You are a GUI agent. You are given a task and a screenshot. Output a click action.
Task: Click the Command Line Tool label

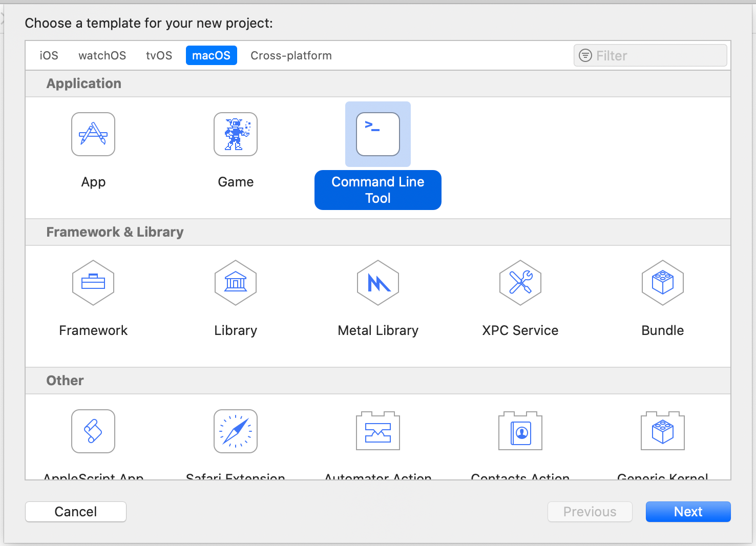[378, 190]
